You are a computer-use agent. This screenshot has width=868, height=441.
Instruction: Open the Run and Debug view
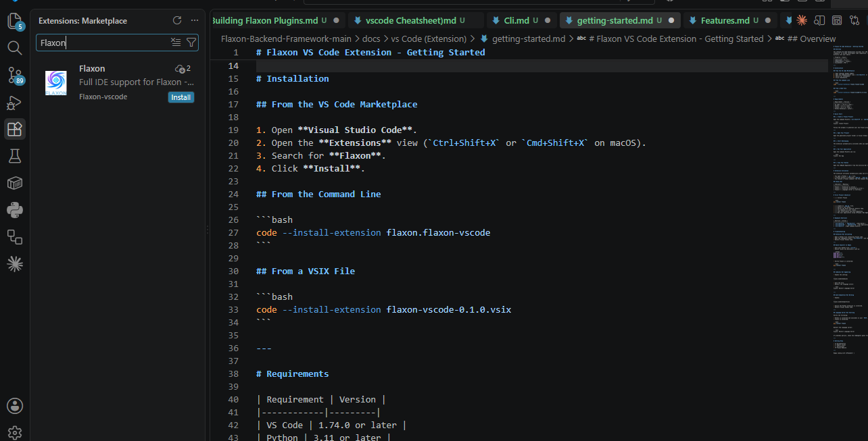click(14, 102)
